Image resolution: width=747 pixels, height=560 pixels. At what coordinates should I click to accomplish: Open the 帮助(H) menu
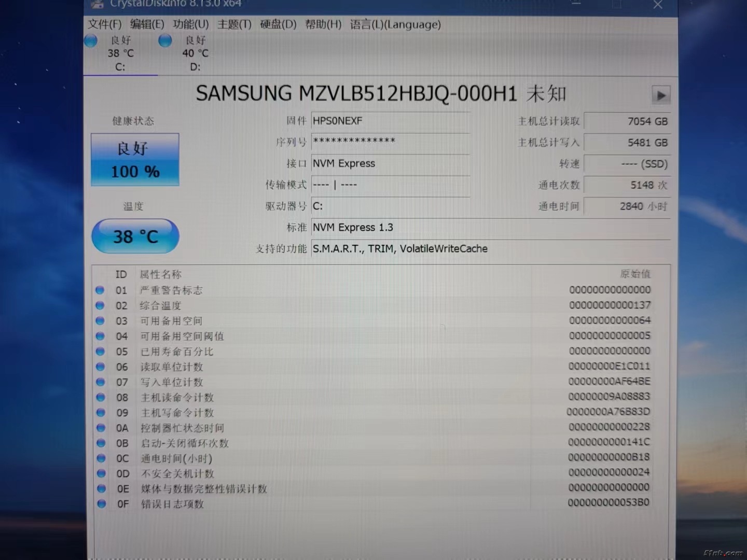tap(323, 24)
